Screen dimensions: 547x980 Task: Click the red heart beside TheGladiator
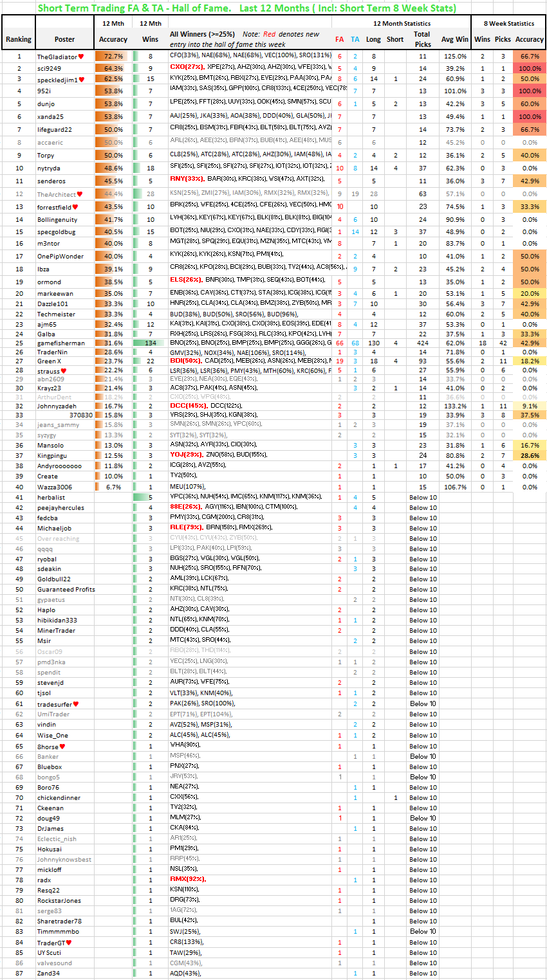pyautogui.click(x=81, y=57)
